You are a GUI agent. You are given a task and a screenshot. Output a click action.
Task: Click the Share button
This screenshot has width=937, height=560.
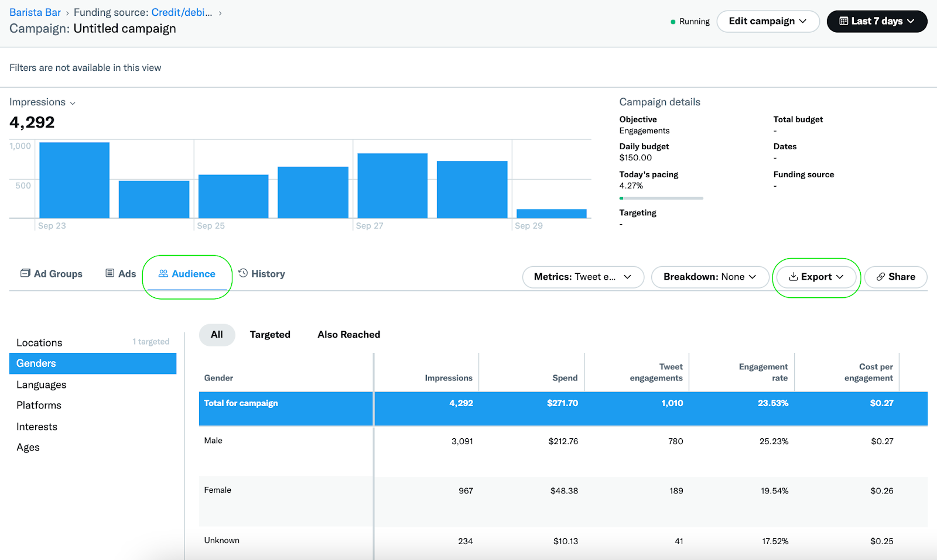pyautogui.click(x=895, y=277)
